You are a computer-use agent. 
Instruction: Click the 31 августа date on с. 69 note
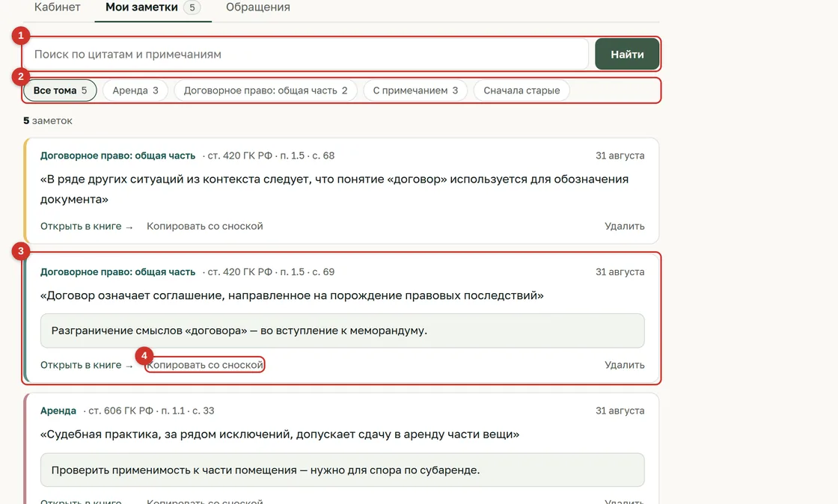[x=620, y=271]
